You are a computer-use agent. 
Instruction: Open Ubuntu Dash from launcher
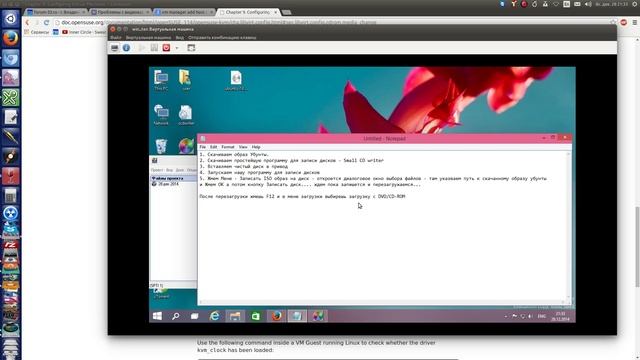pyautogui.click(x=10, y=19)
